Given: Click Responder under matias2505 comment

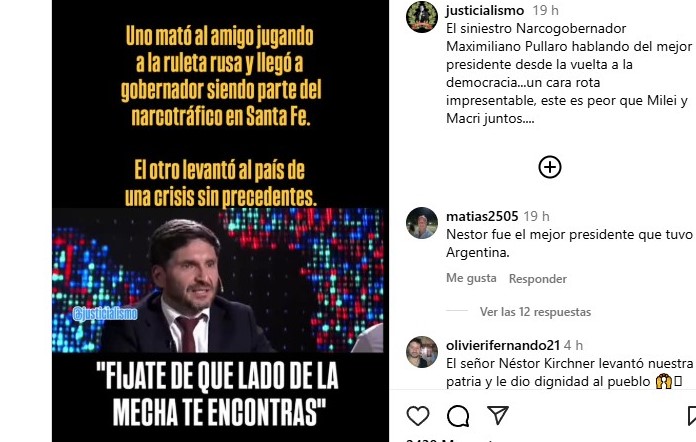Looking at the screenshot, I should 538,279.
